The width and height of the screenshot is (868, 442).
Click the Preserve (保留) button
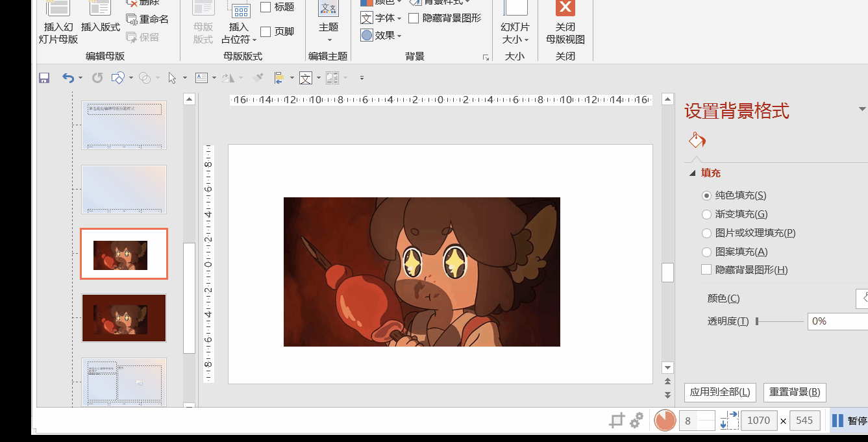click(143, 37)
